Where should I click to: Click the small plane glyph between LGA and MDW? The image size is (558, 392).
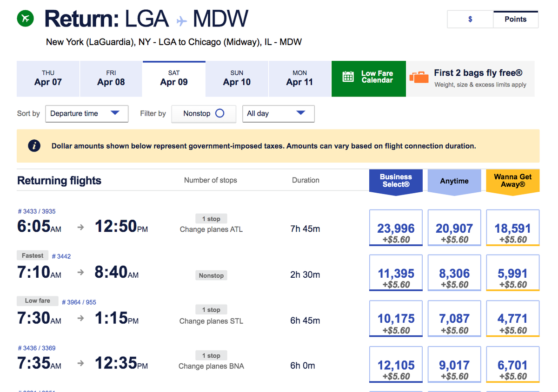(181, 20)
